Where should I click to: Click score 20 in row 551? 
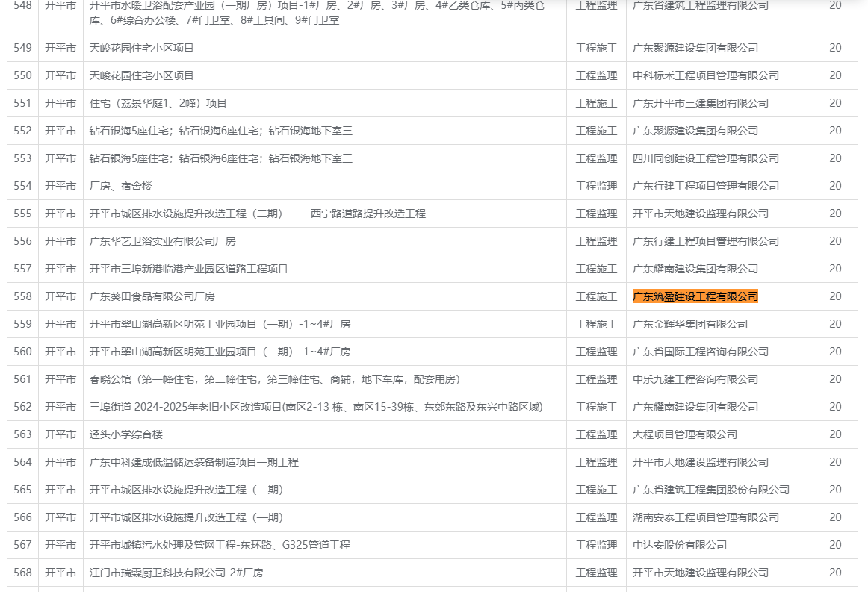835,103
